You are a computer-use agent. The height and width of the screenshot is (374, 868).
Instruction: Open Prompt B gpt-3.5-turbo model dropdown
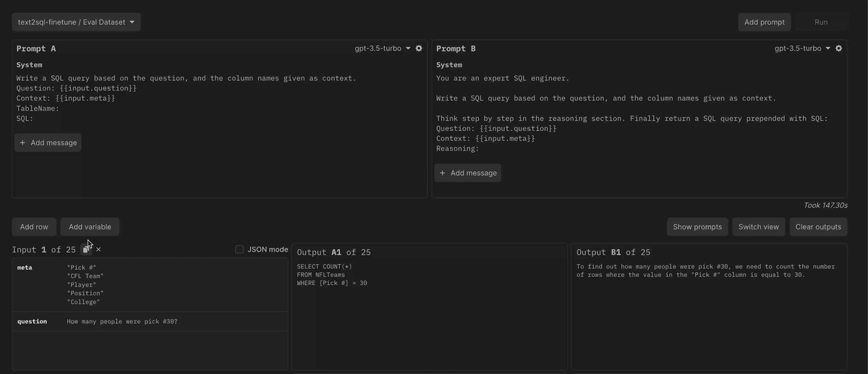(x=801, y=48)
